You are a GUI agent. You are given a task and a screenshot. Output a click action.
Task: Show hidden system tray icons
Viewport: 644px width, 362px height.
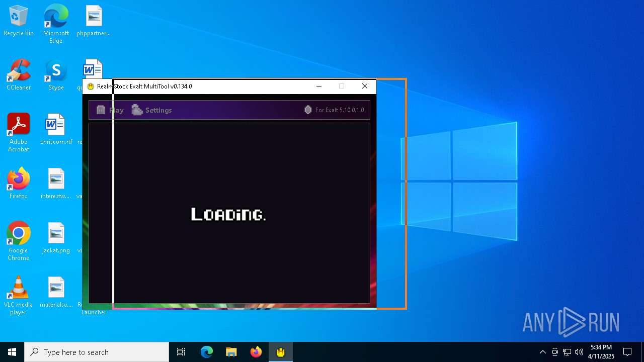pos(542,352)
